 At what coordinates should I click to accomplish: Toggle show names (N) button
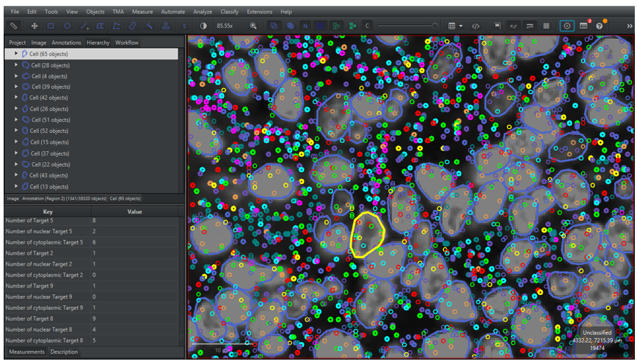click(x=305, y=26)
